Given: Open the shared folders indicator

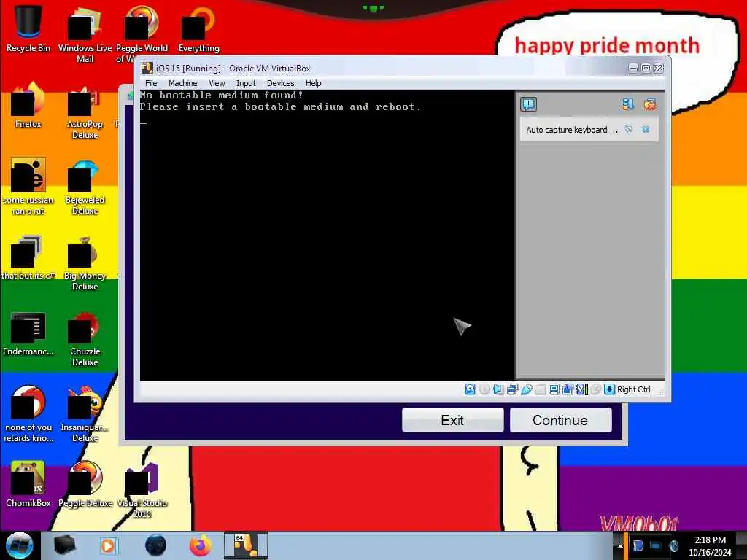Looking at the screenshot, I should tap(541, 389).
